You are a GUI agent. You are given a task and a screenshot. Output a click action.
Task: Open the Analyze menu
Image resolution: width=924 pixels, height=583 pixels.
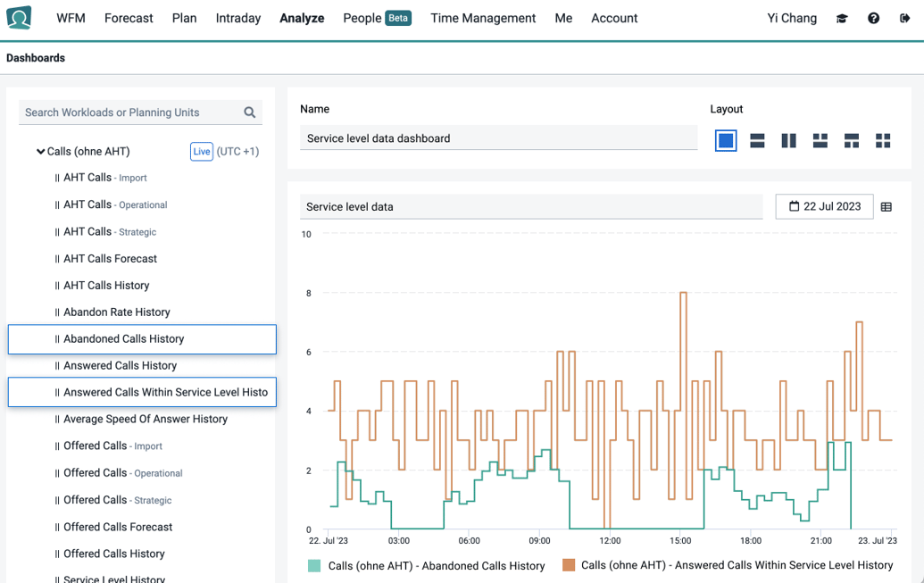pos(302,18)
